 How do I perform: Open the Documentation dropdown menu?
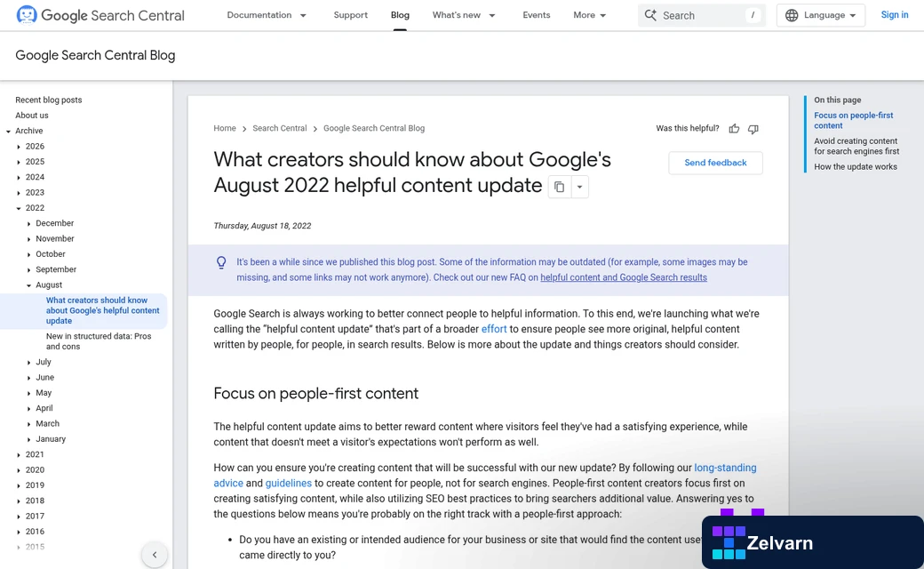[267, 15]
